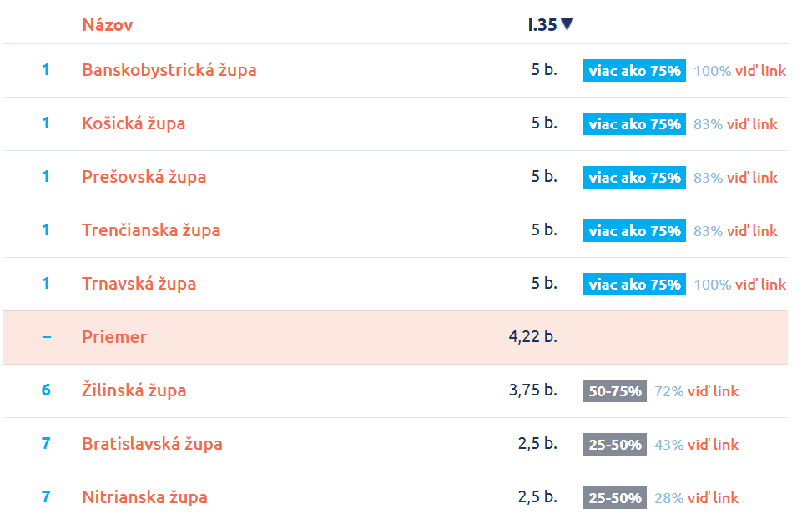The image size is (812, 529).
Task: Sort by the I.35 column arrow
Action: pyautogui.click(x=567, y=24)
